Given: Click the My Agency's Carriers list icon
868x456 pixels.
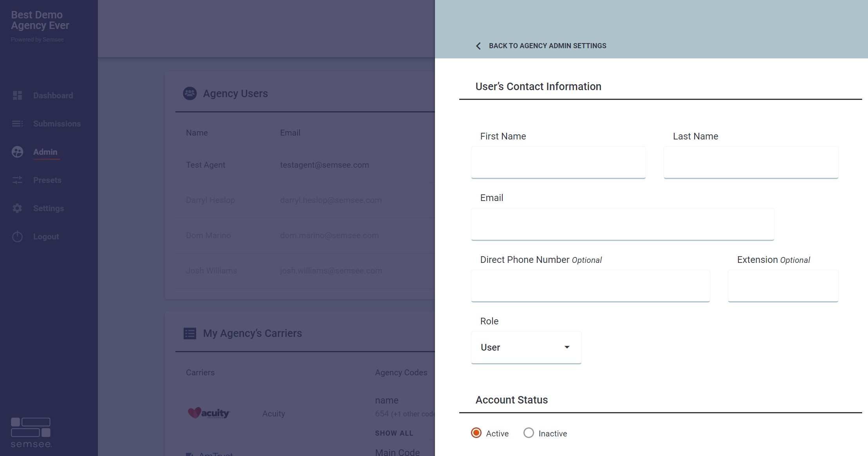Looking at the screenshot, I should (190, 333).
